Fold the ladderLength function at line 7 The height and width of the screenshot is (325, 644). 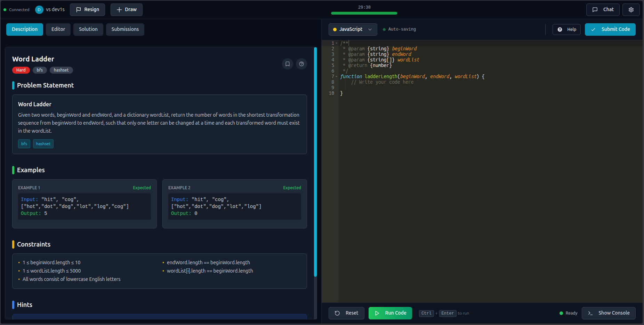click(337, 77)
